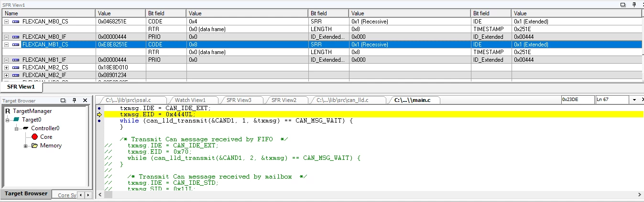
Task: Expand the Memory folder node
Action: coord(25,146)
